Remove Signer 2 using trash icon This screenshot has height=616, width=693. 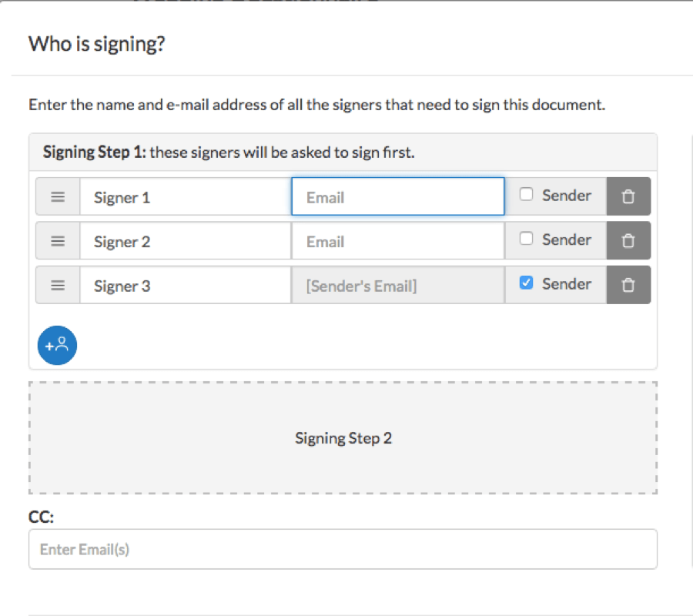[x=628, y=241]
